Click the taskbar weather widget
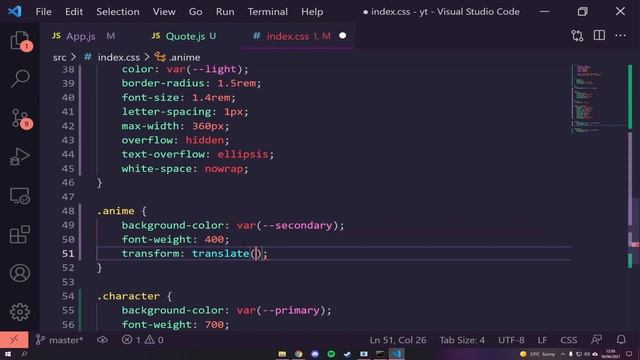The height and width of the screenshot is (360, 640). (x=538, y=354)
